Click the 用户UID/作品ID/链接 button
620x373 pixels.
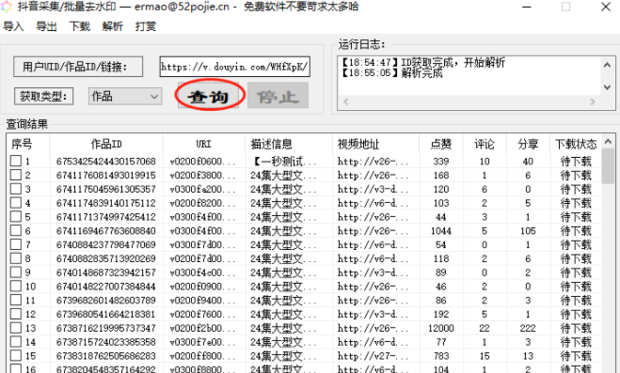click(78, 66)
